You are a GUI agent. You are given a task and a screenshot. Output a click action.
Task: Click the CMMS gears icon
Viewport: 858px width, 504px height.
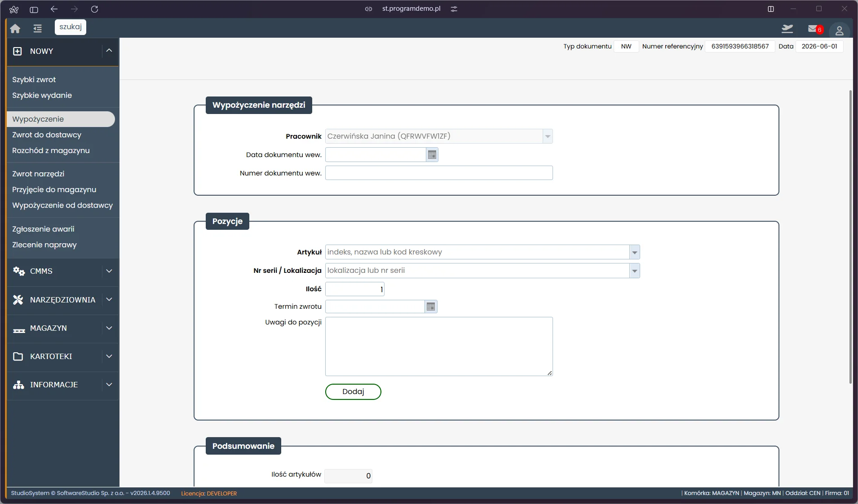click(x=18, y=271)
